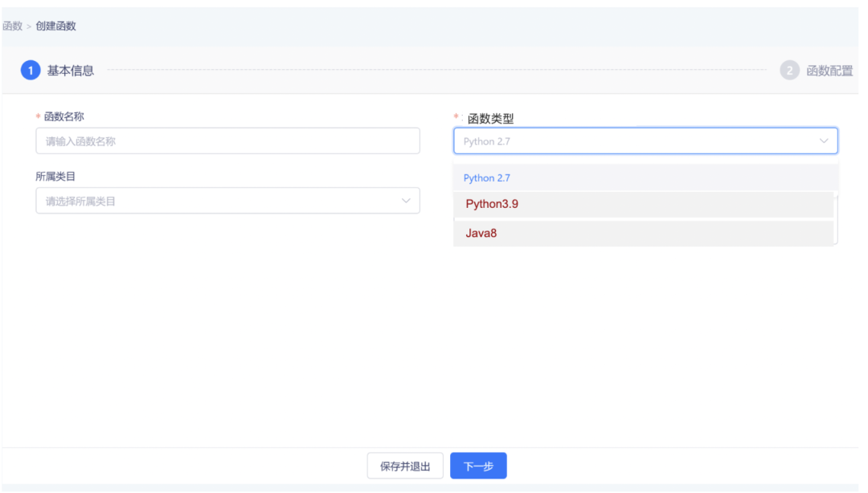Click the 所属类目 chevron arrow icon

click(406, 201)
